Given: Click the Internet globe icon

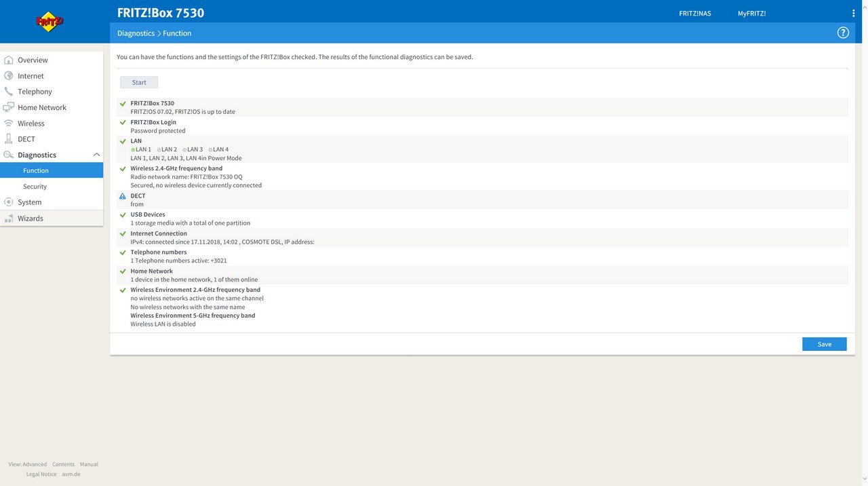Looking at the screenshot, I should click(9, 75).
